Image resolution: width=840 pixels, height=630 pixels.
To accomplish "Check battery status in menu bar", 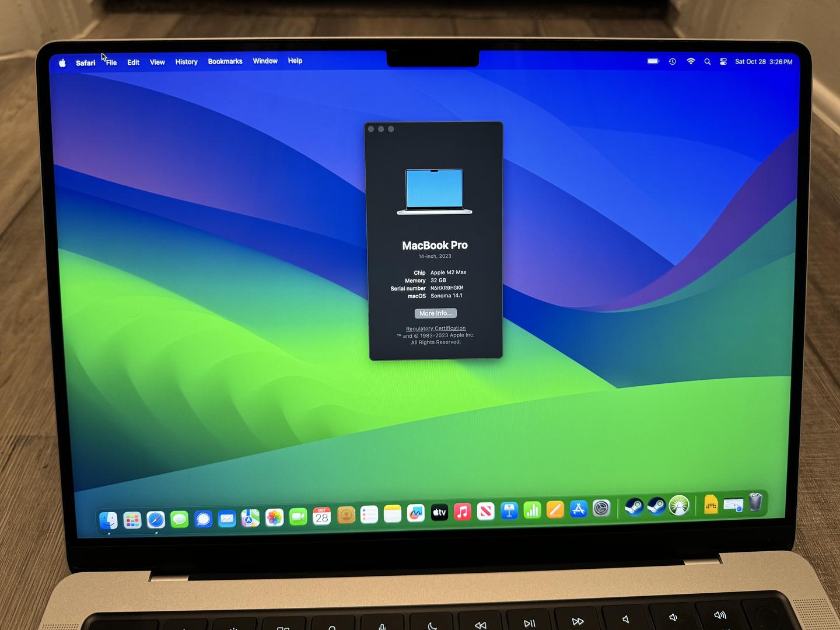I will [653, 61].
